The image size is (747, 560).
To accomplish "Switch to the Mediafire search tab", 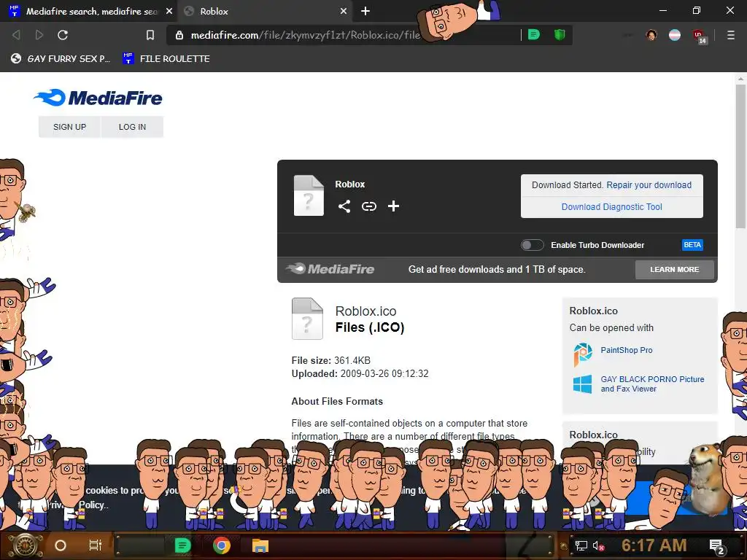I will [88, 11].
